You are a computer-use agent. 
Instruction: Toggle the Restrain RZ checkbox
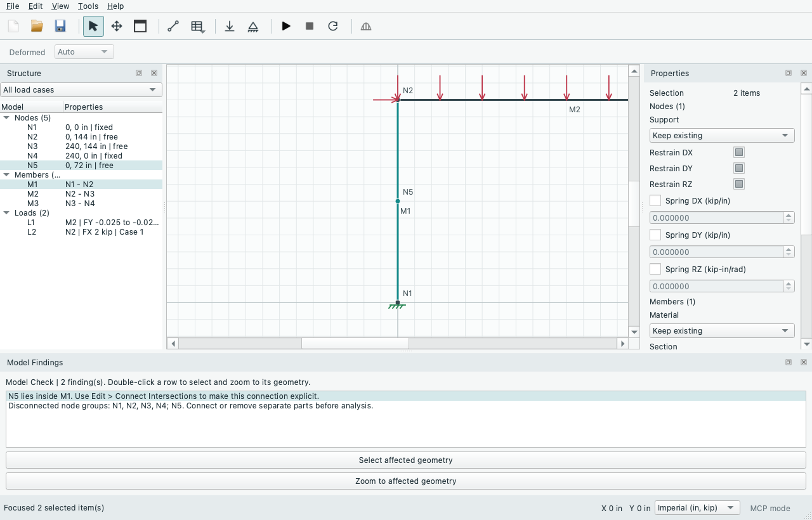[739, 184]
